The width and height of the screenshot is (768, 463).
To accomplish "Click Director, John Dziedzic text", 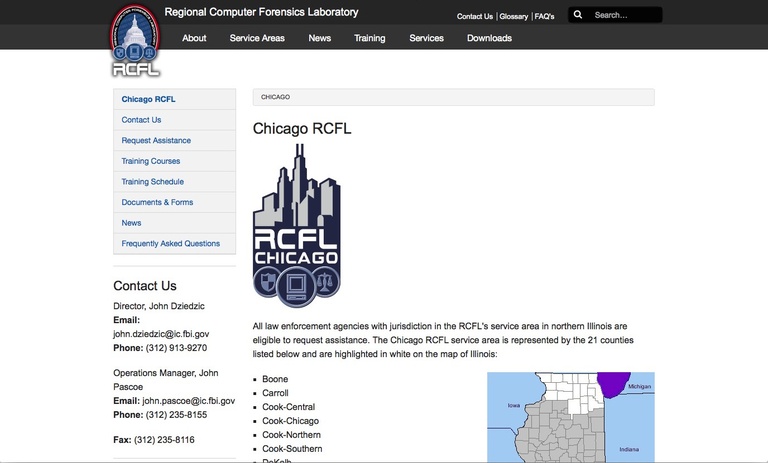I will [159, 306].
